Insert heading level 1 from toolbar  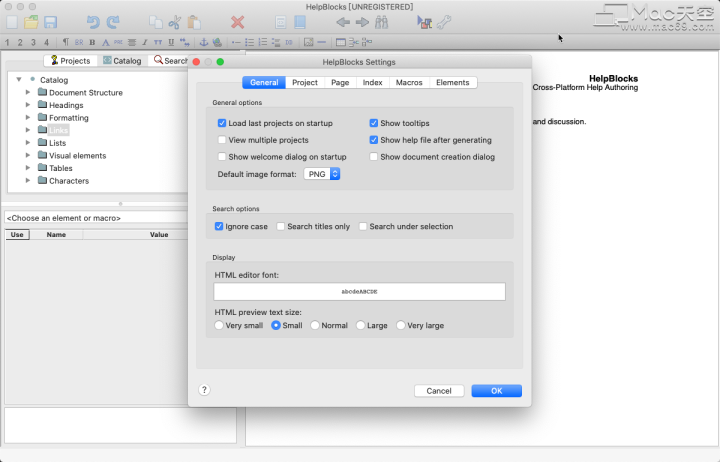7,42
